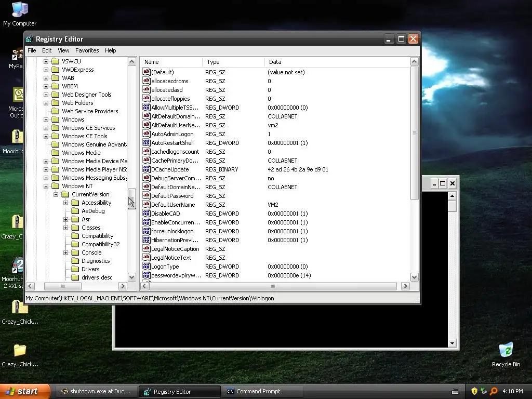Open the Favorites menu
Viewport: 532px width, 399px height.
(87, 50)
